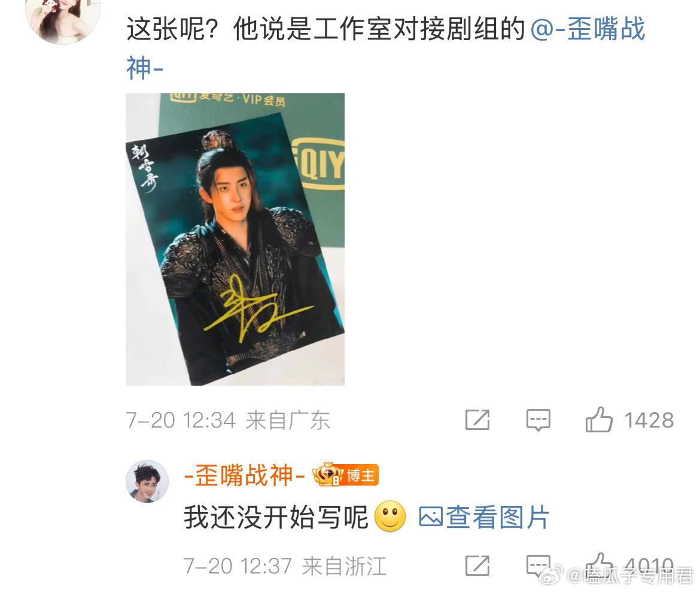
Task: Click the smiley emoji in the reply
Action: click(x=389, y=517)
